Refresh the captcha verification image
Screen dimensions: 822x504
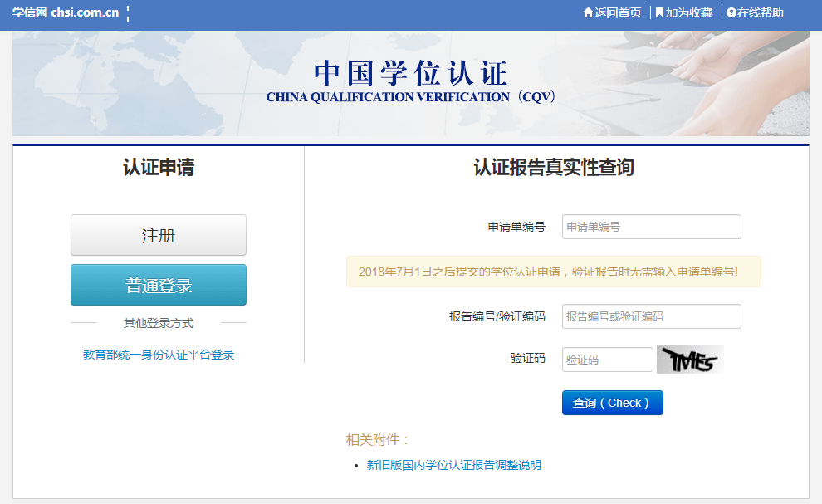(690, 359)
